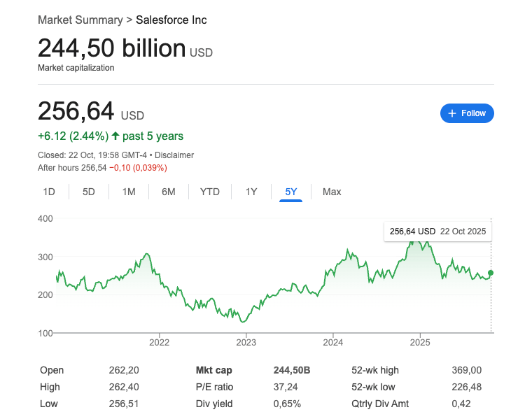Switch chart to 1D range
The height and width of the screenshot is (419, 532).
point(49,192)
